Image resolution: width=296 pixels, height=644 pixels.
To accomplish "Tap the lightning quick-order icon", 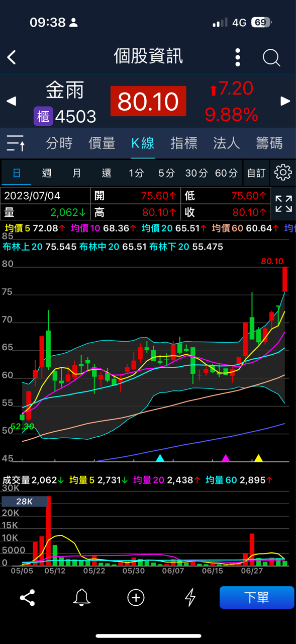I will (x=190, y=598).
